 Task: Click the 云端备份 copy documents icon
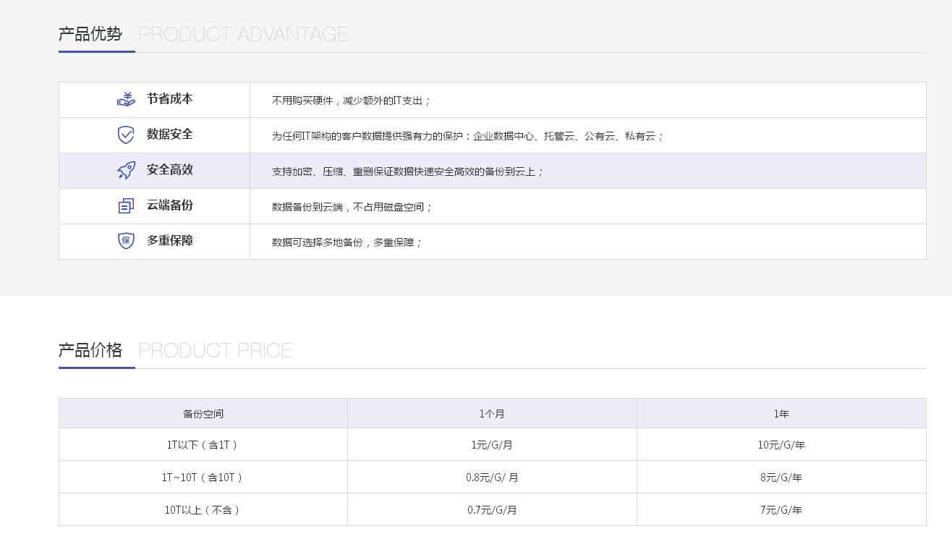pos(126,206)
